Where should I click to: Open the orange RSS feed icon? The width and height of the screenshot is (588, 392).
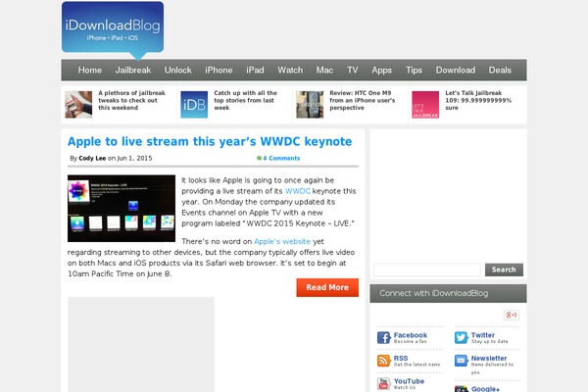pyautogui.click(x=383, y=361)
